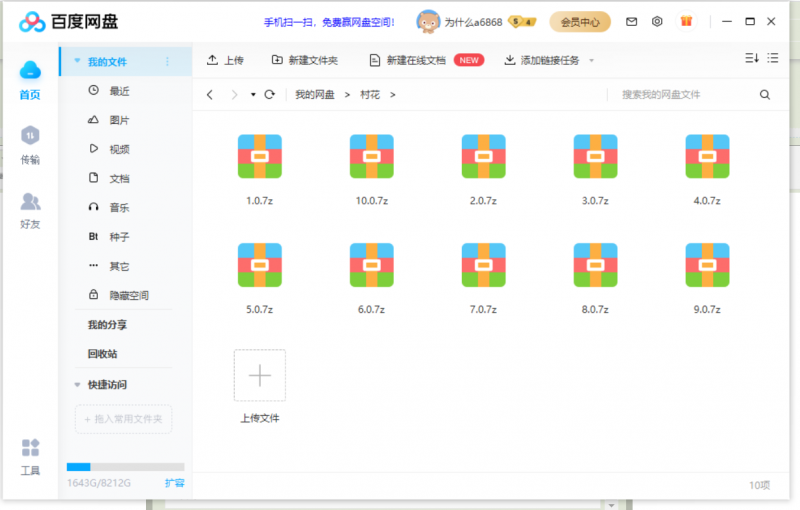Viewport: 800px width, 510px height.
Task: Open the user avatar profile
Action: [428, 22]
